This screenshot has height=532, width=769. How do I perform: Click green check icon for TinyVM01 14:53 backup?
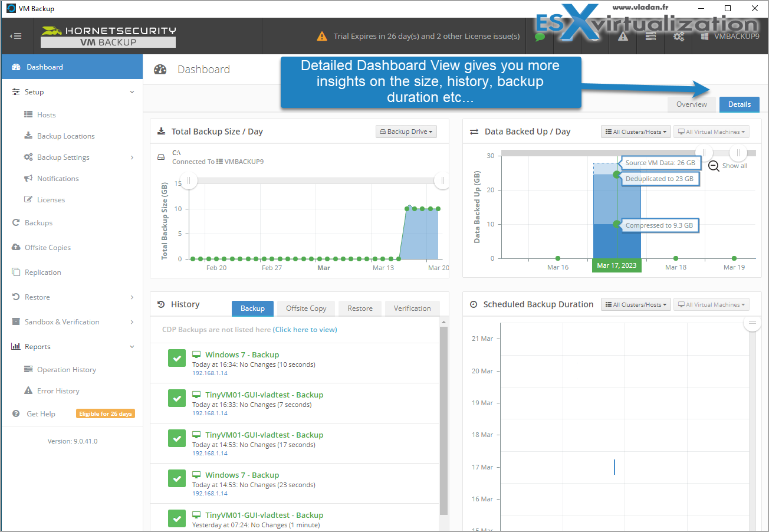pyautogui.click(x=177, y=438)
